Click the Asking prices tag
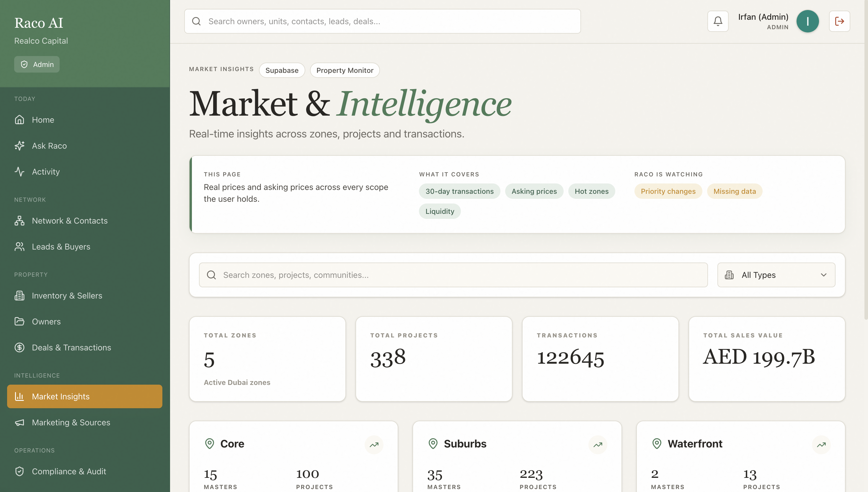The image size is (868, 492). click(534, 191)
